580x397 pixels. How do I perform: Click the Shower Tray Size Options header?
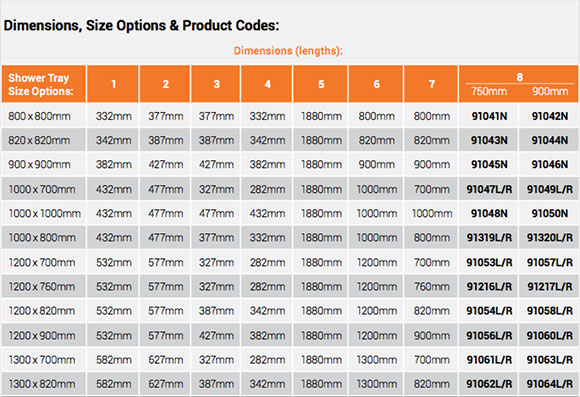click(x=40, y=84)
